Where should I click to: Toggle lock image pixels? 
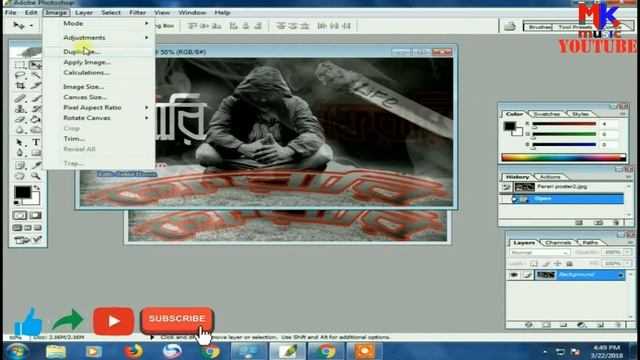coord(546,264)
